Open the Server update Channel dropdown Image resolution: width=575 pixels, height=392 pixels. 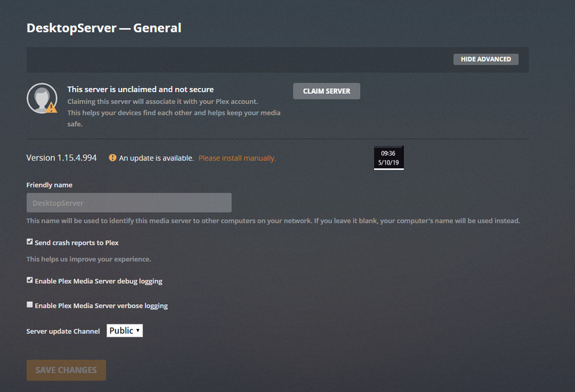coord(125,330)
